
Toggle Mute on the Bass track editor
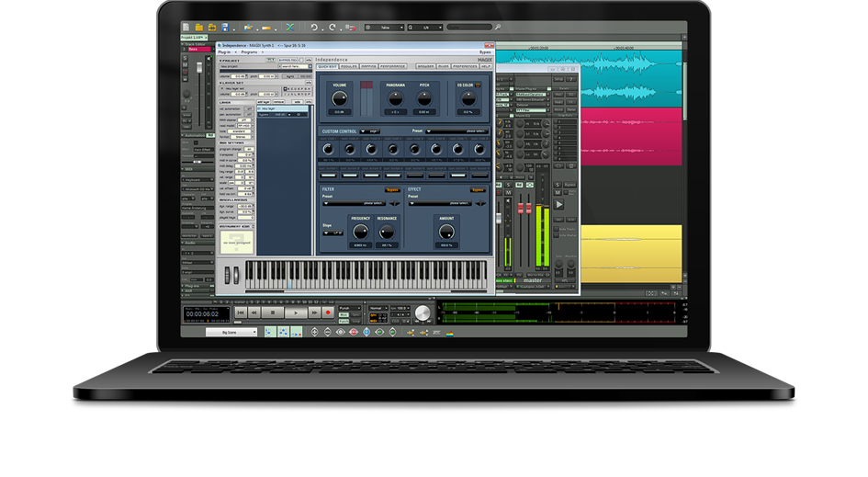tap(186, 65)
